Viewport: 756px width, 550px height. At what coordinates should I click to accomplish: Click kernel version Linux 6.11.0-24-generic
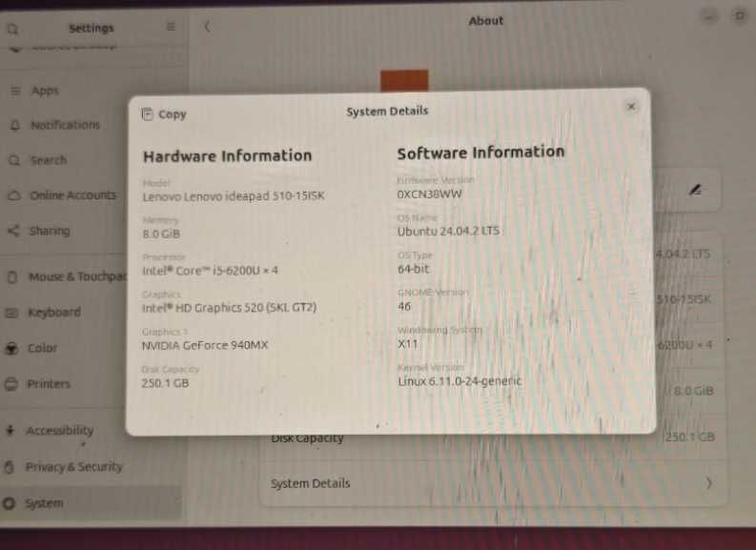pos(460,381)
